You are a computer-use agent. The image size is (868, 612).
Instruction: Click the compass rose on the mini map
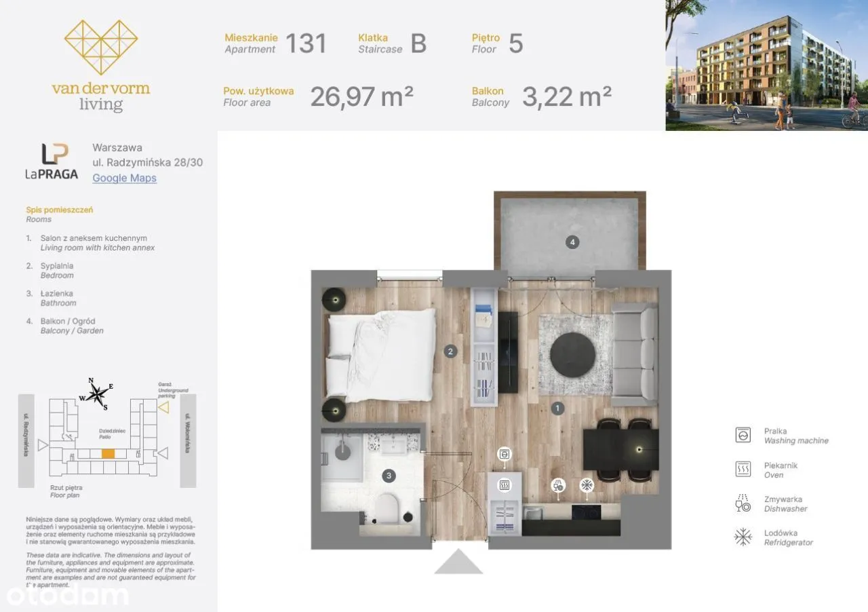[98, 394]
